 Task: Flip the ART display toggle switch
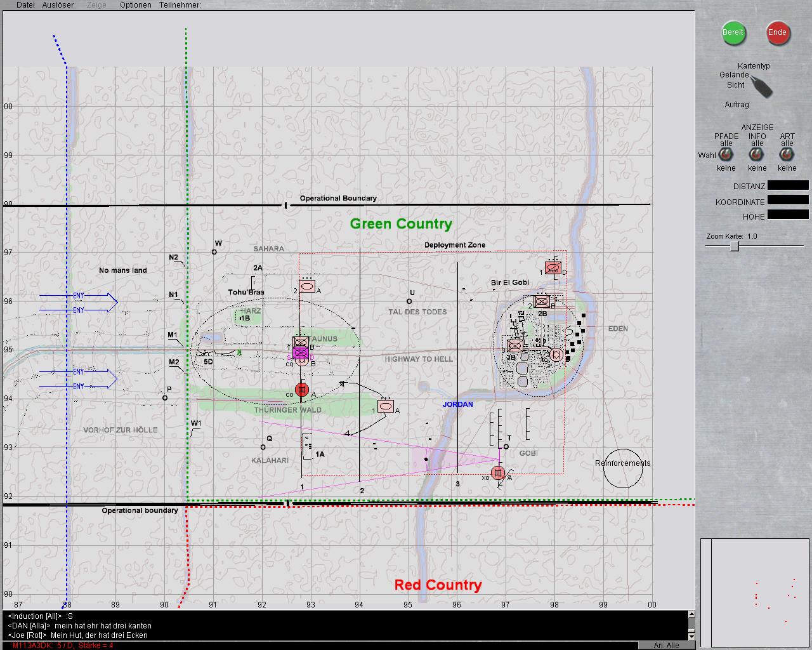tap(787, 155)
